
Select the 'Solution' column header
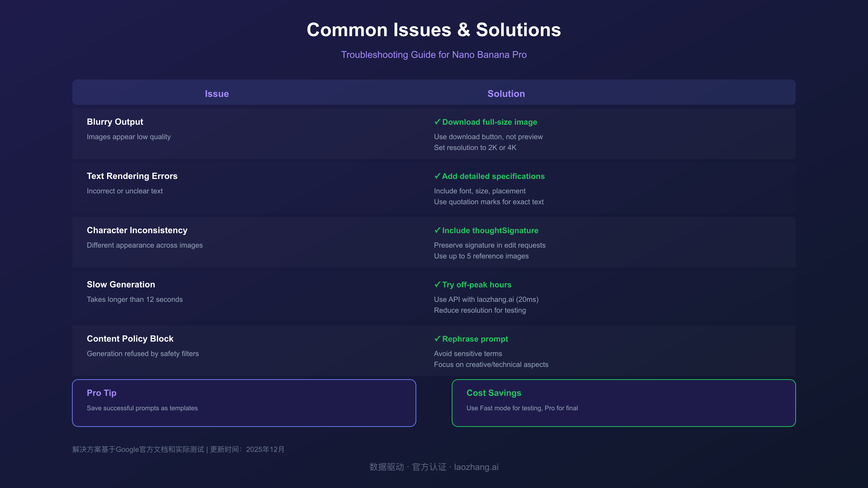[506, 93]
